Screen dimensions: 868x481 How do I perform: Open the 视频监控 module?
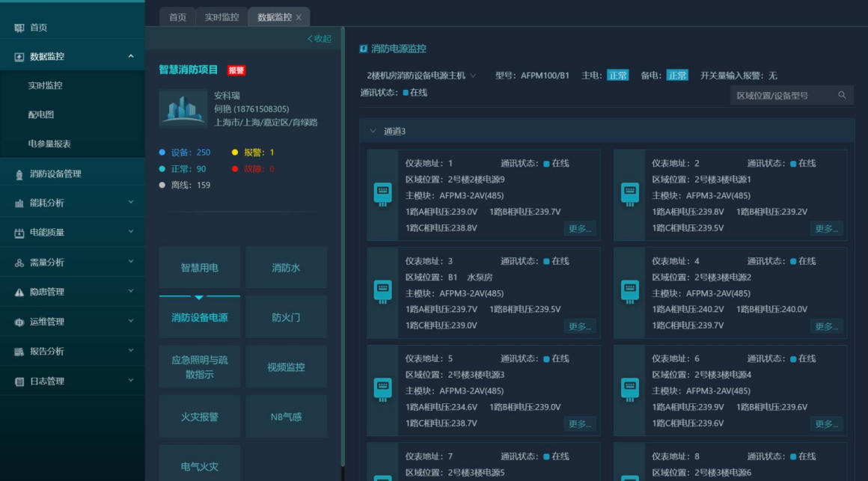point(286,367)
